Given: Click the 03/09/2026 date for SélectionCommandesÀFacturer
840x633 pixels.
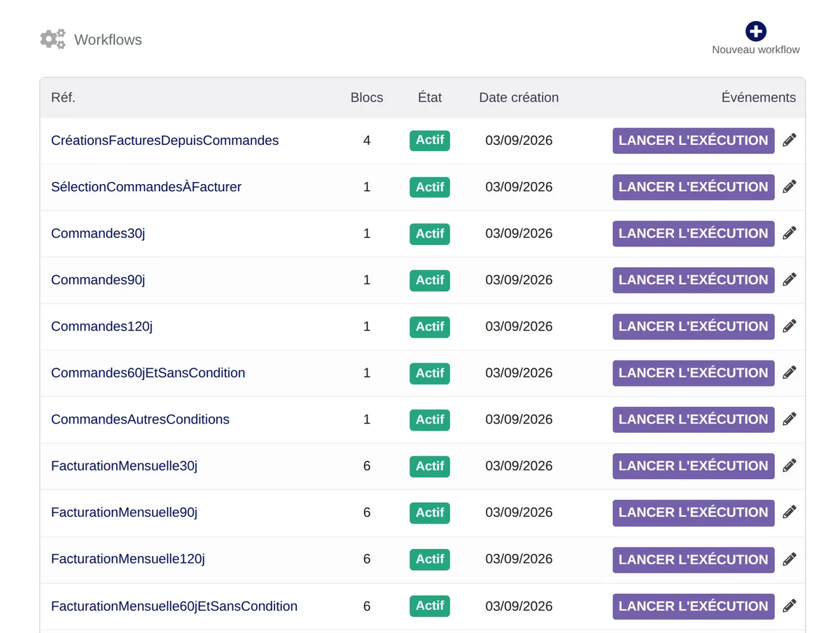Looking at the screenshot, I should 519,187.
